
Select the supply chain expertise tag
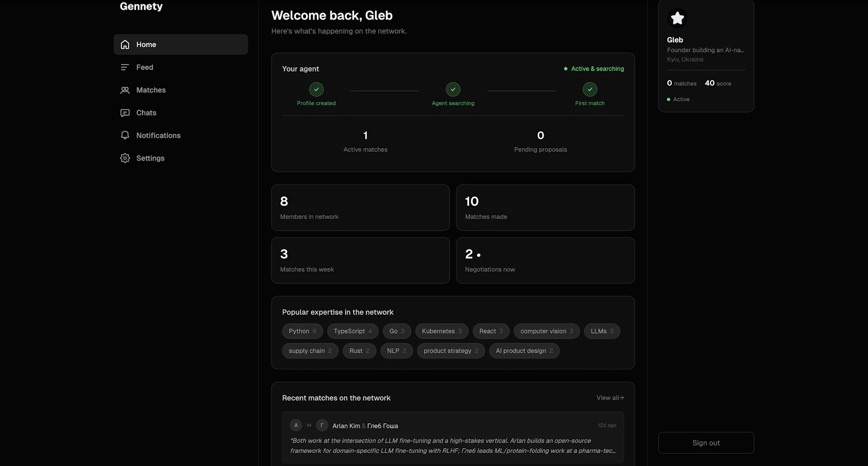click(x=310, y=351)
